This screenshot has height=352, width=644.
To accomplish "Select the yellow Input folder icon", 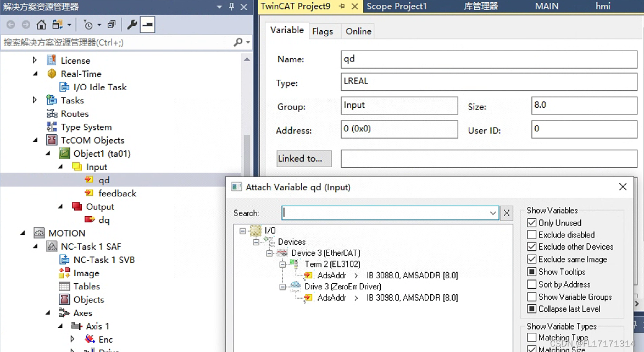I will pyautogui.click(x=77, y=167).
